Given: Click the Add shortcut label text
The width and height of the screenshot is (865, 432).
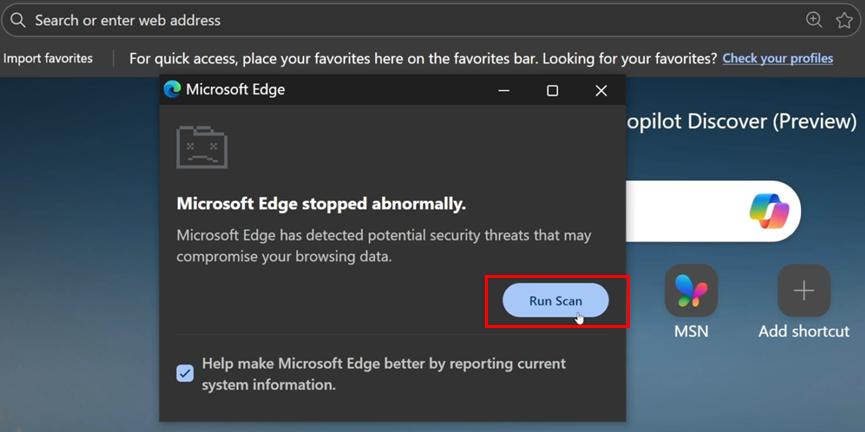Looking at the screenshot, I should pos(804,331).
